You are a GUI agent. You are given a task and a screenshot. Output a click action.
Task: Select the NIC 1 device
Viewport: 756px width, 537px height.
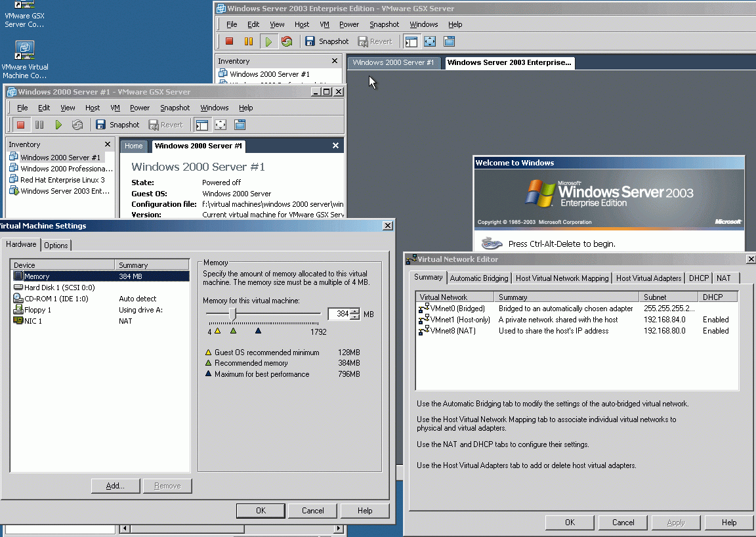click(100, 321)
